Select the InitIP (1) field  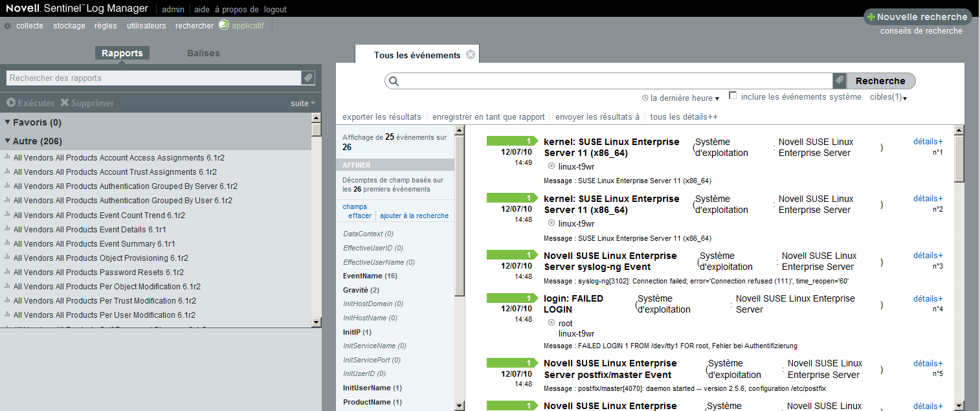point(357,332)
